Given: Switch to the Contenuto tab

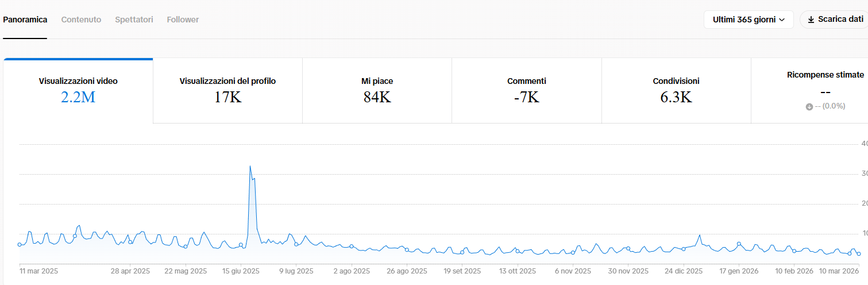Looking at the screenshot, I should point(81,20).
